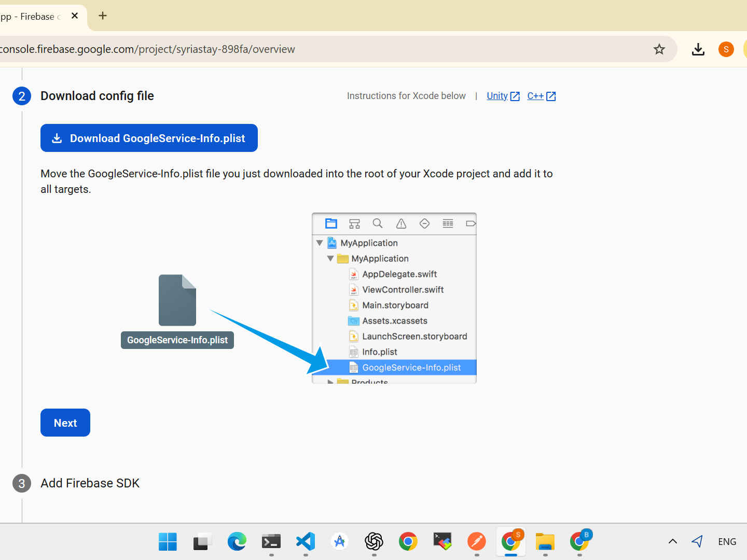The height and width of the screenshot is (560, 747).
Task: Click Download GoogleService-Info.plist button
Action: click(149, 138)
